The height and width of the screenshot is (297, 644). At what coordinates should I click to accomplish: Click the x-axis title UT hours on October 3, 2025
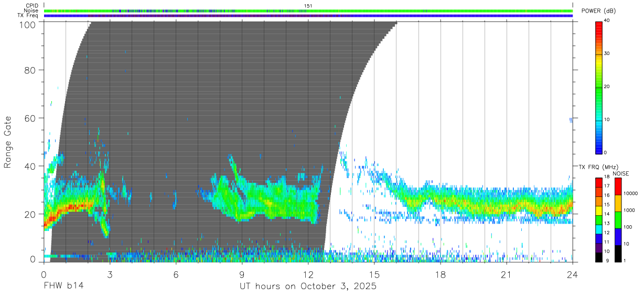(x=308, y=287)
